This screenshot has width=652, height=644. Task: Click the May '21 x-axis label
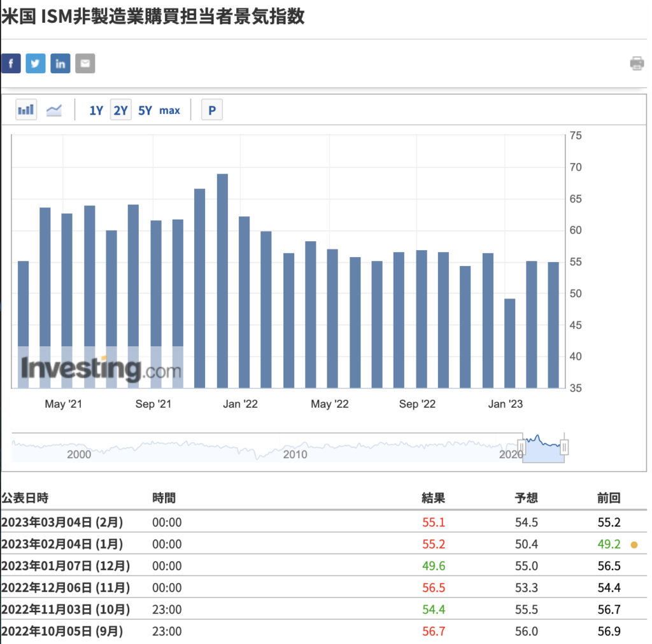(63, 404)
